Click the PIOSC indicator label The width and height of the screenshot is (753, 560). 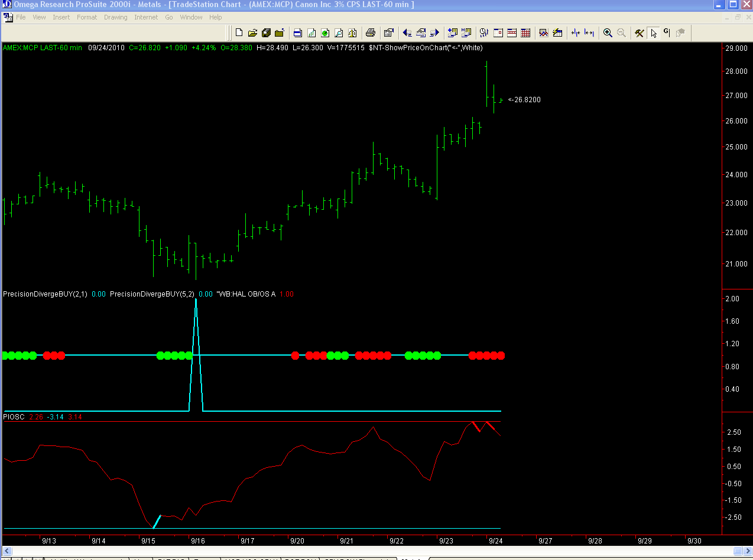pyautogui.click(x=14, y=417)
